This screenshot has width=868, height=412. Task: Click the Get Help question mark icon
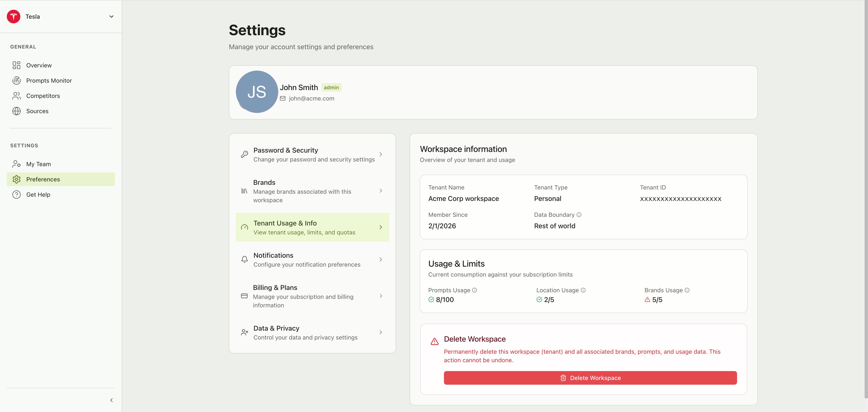tap(17, 195)
